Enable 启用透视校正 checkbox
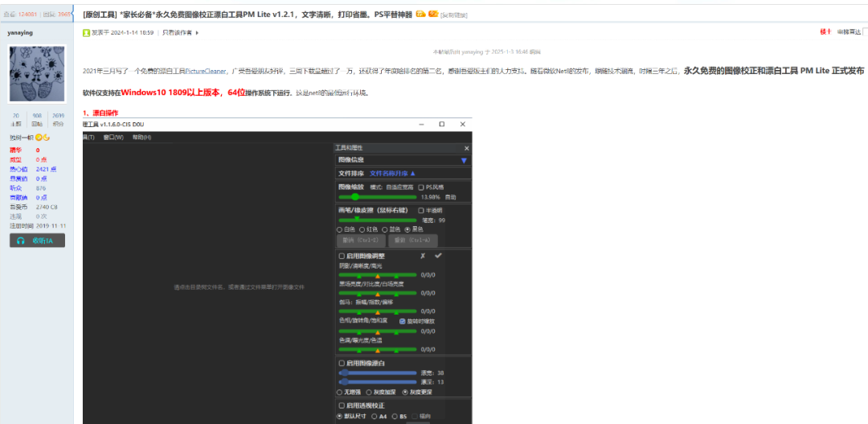The width and height of the screenshot is (868, 424). point(342,405)
